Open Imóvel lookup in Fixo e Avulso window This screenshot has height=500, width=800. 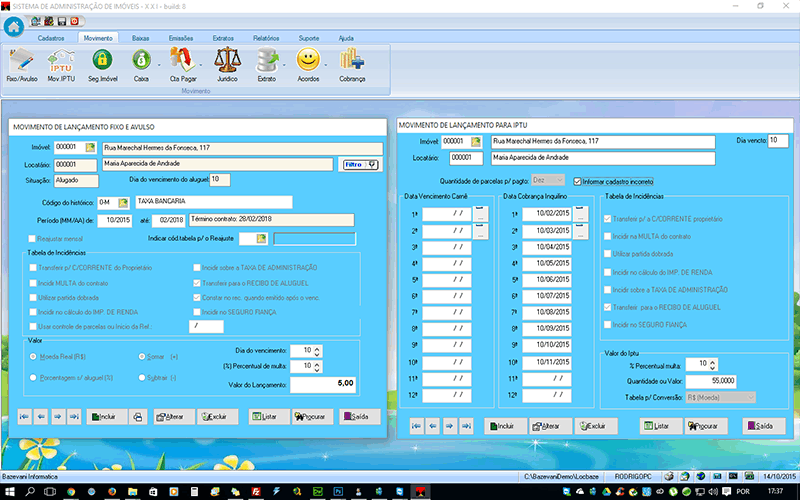pos(90,147)
